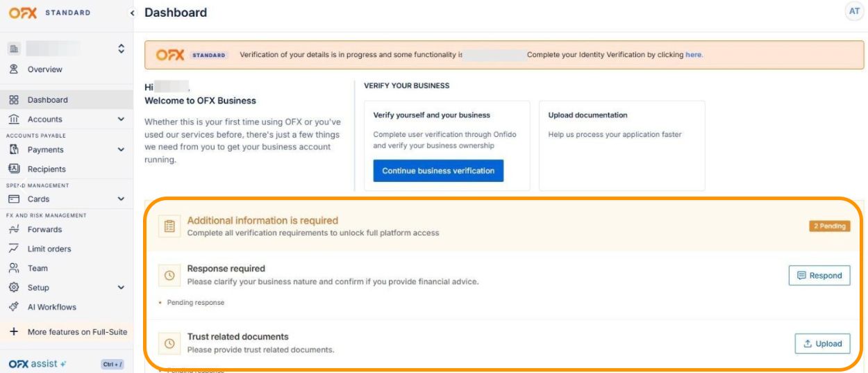This screenshot has width=868, height=373.
Task: Collapse the sidebar with the arrow icon
Action: pos(132,13)
